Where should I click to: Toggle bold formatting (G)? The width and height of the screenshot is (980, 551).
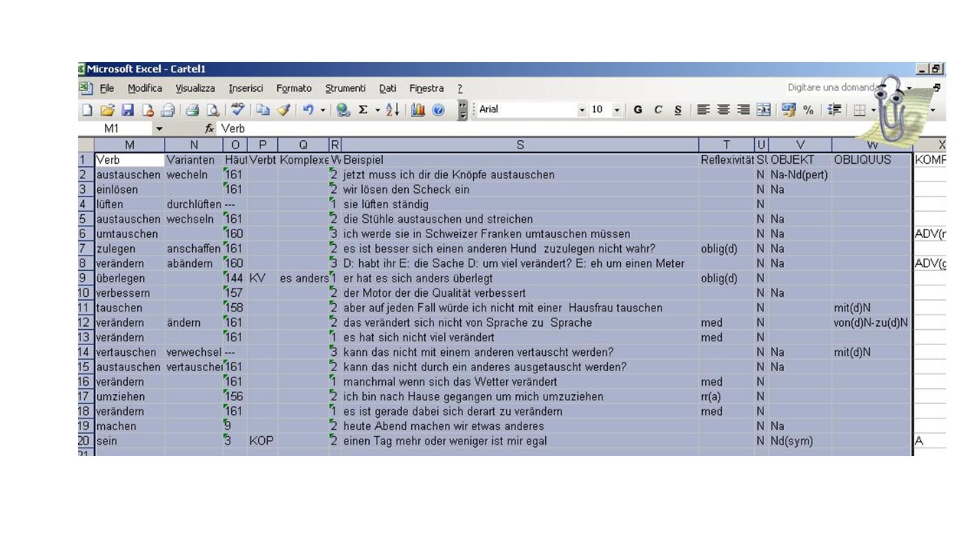(x=638, y=110)
